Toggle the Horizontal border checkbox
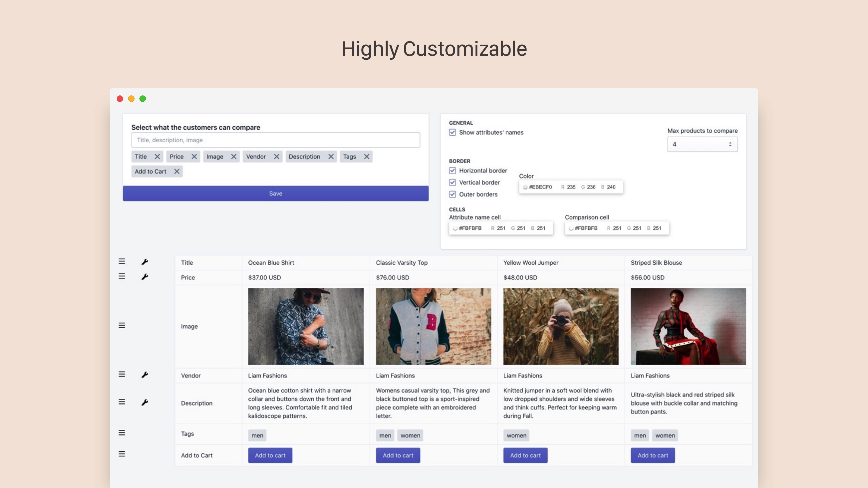 pyautogui.click(x=452, y=171)
